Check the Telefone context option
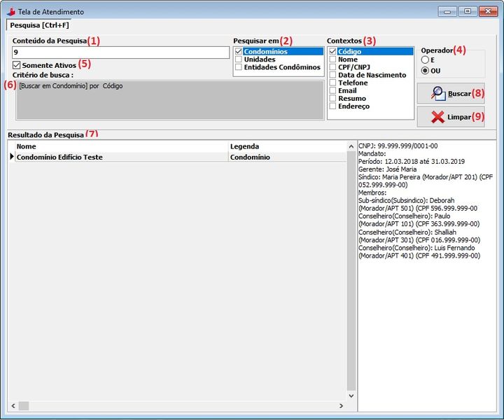 coord(333,83)
